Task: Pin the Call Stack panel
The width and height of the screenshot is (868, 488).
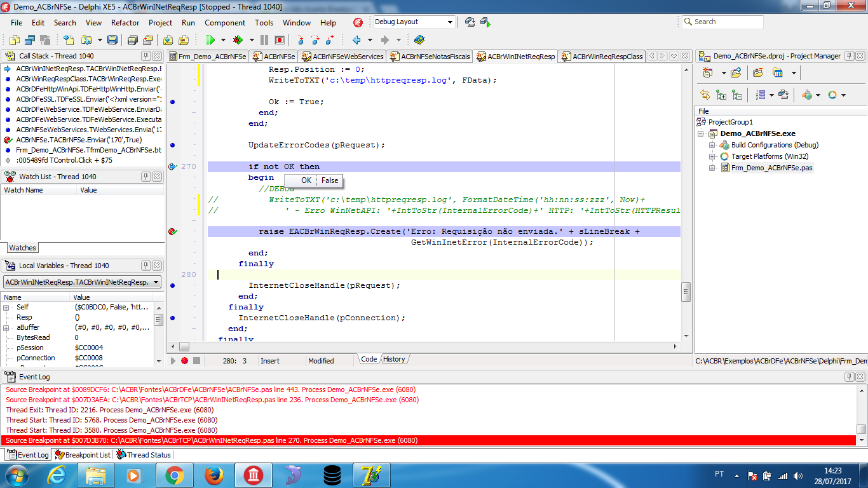Action: pos(146,56)
